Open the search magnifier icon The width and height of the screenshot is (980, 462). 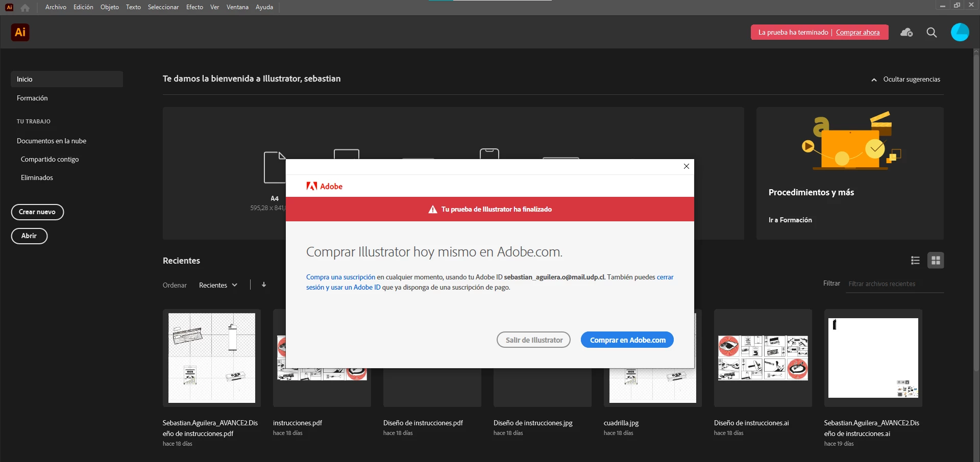tap(932, 32)
